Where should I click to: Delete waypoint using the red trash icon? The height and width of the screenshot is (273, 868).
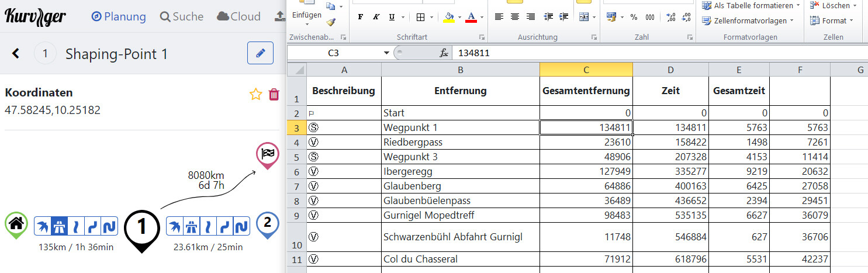coord(274,94)
